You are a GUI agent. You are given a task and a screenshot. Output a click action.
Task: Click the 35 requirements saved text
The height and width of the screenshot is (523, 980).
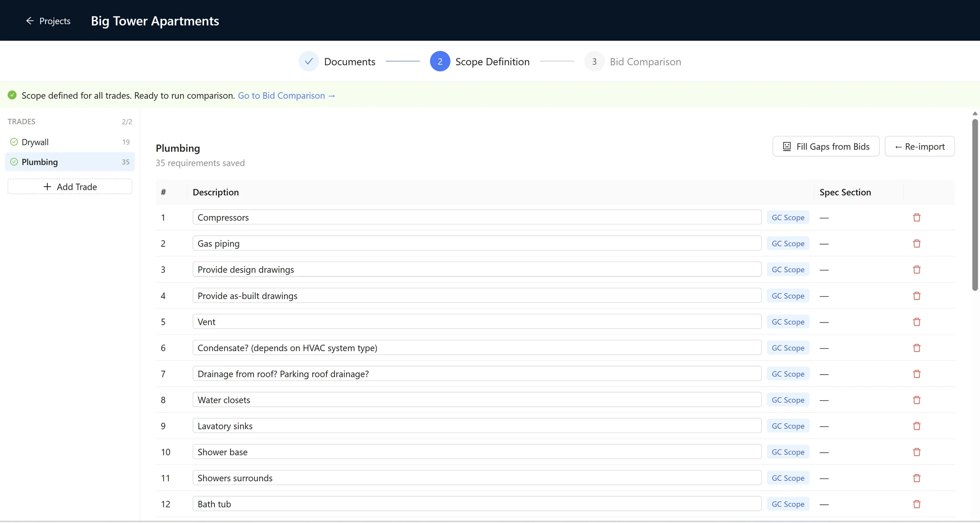point(200,163)
